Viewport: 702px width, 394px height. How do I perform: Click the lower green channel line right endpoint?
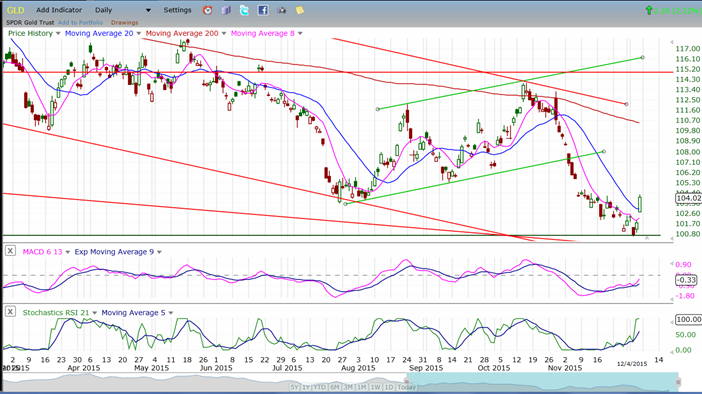pyautogui.click(x=604, y=152)
